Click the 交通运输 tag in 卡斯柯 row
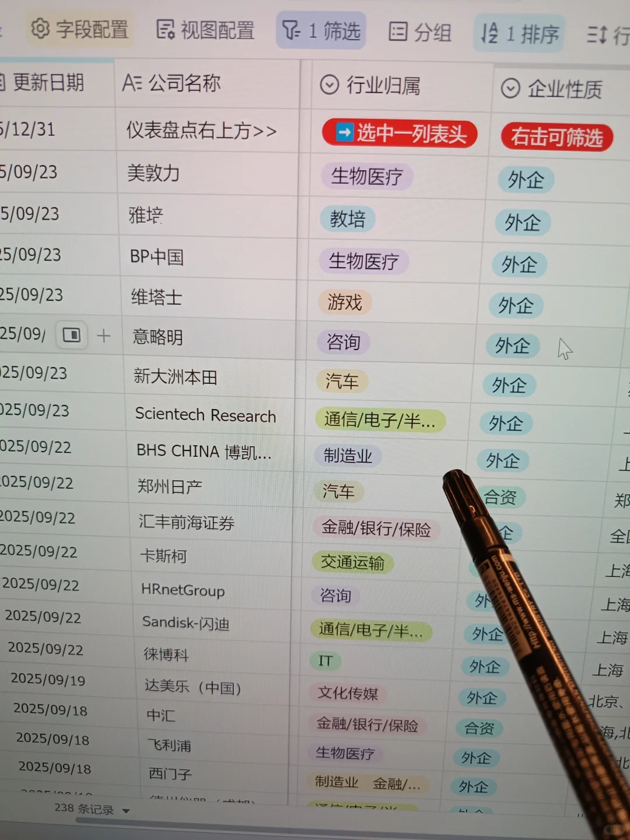Image resolution: width=630 pixels, height=840 pixels. point(352,562)
